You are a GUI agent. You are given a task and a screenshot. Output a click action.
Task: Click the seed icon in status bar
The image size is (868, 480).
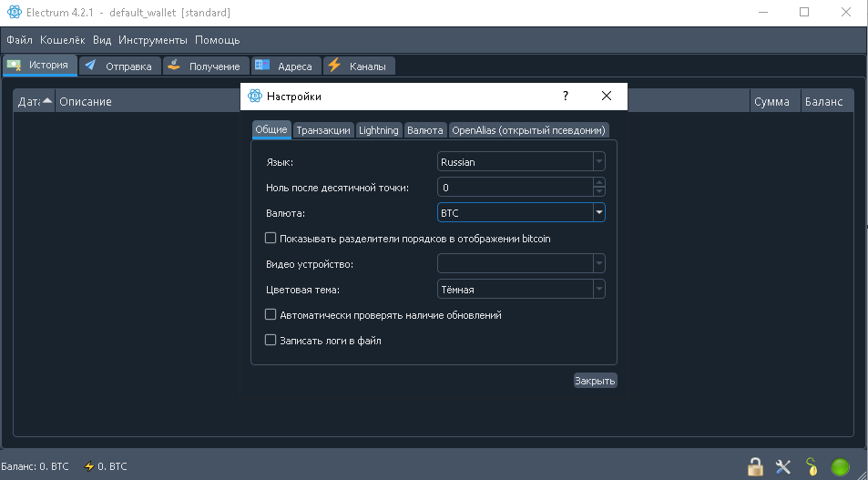(812, 467)
